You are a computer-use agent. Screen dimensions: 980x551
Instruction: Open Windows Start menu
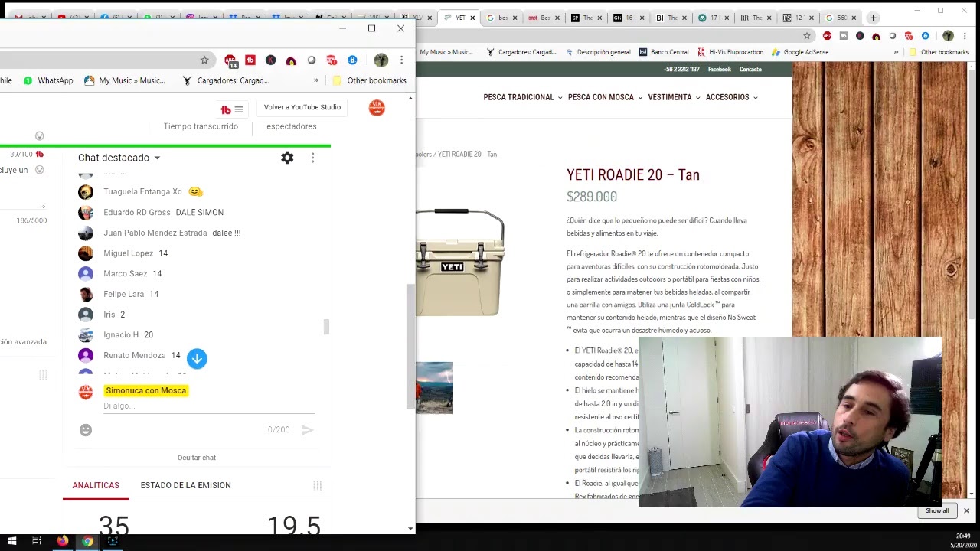click(12, 541)
